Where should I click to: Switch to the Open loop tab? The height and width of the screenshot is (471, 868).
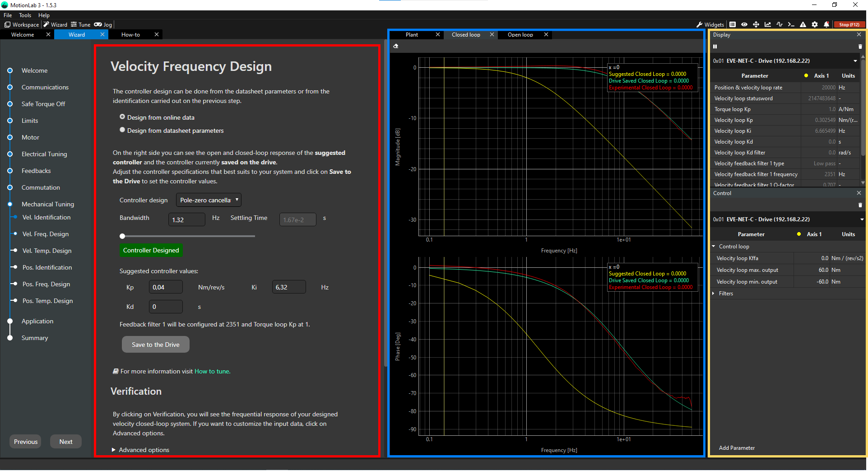[x=520, y=34]
